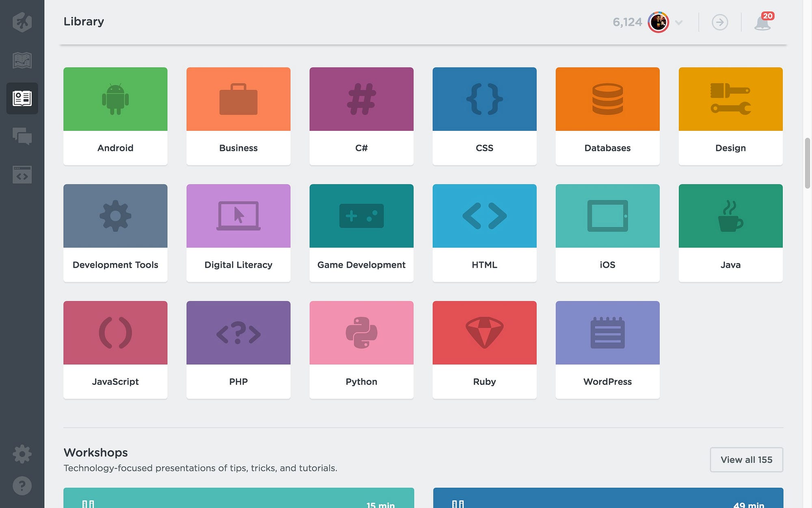Click the page vertical scrollbar thumb

(807, 163)
